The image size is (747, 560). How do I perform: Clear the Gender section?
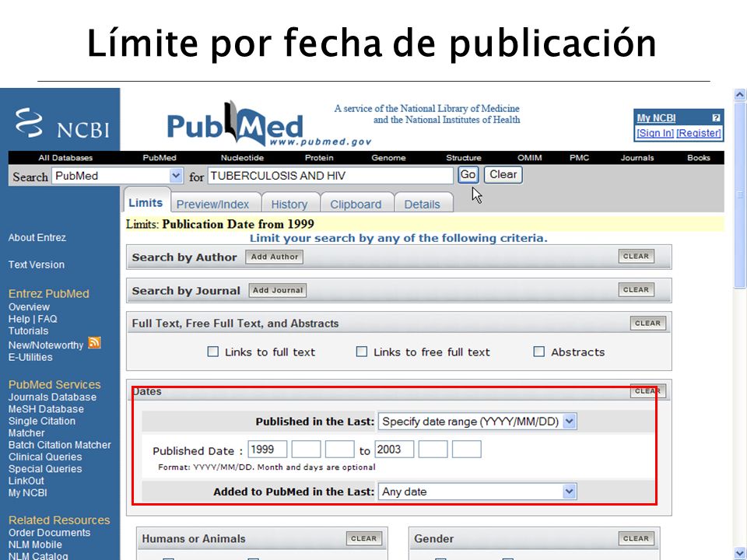pyautogui.click(x=636, y=538)
